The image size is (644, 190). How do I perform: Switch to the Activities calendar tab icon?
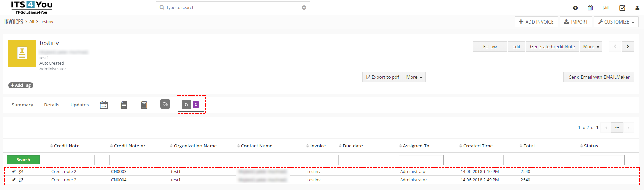point(104,105)
